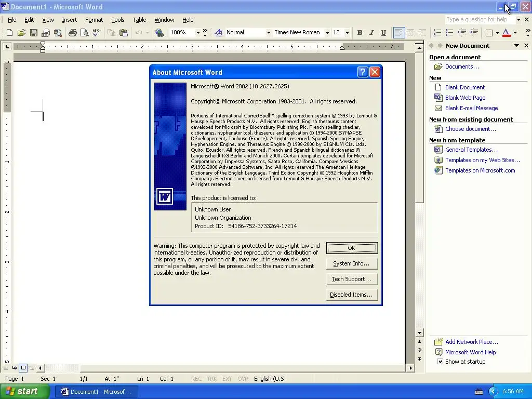Toggle Bold formatting
The height and width of the screenshot is (399, 532).
(360, 33)
